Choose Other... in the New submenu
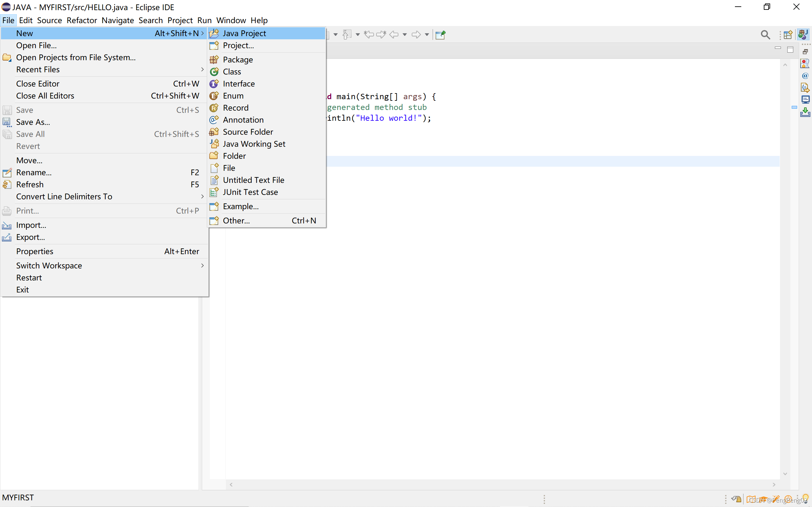This screenshot has width=812, height=507. [x=236, y=221]
